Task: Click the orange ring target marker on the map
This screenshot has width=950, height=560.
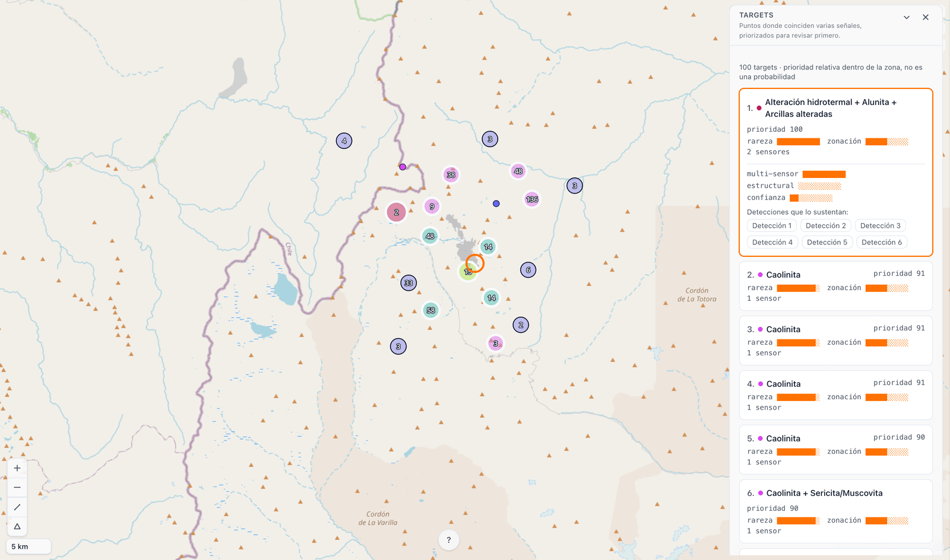Action: (x=475, y=263)
